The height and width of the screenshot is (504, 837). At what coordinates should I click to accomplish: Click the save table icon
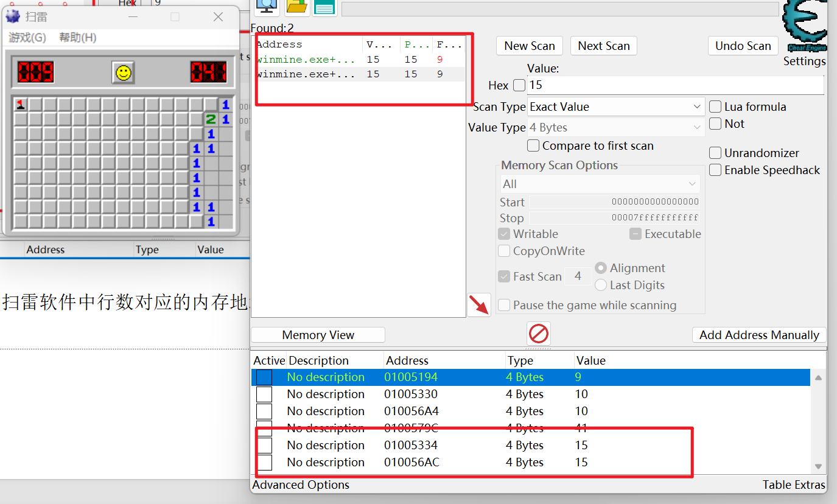(325, 7)
